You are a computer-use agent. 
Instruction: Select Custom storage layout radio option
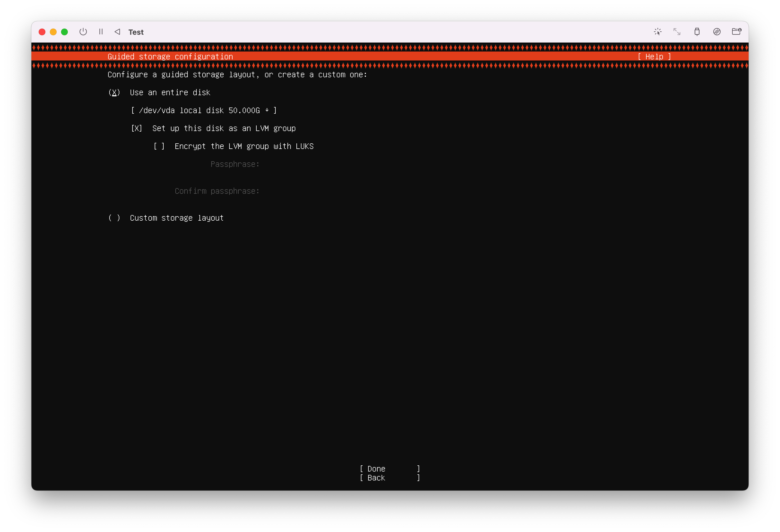[x=114, y=218]
